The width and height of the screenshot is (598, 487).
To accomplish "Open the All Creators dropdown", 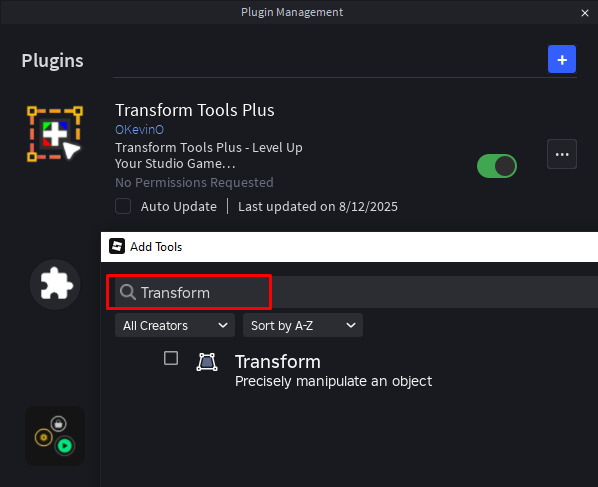I will click(x=175, y=325).
